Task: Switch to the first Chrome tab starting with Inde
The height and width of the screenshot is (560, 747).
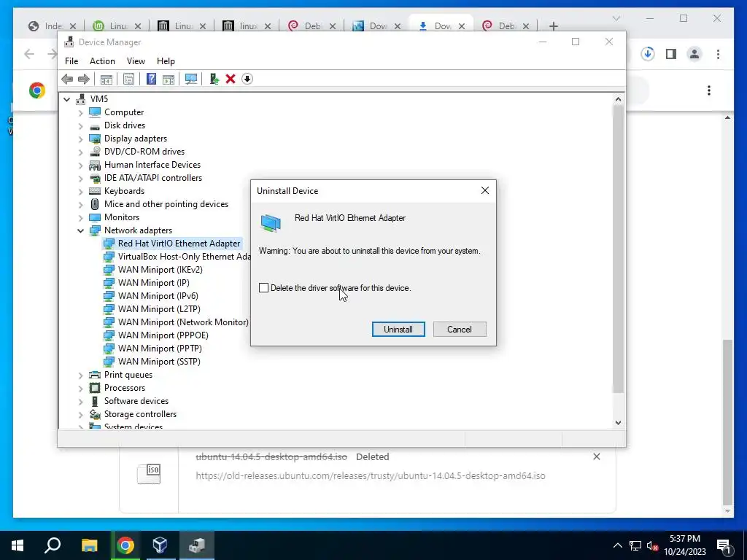Action: pyautogui.click(x=52, y=26)
